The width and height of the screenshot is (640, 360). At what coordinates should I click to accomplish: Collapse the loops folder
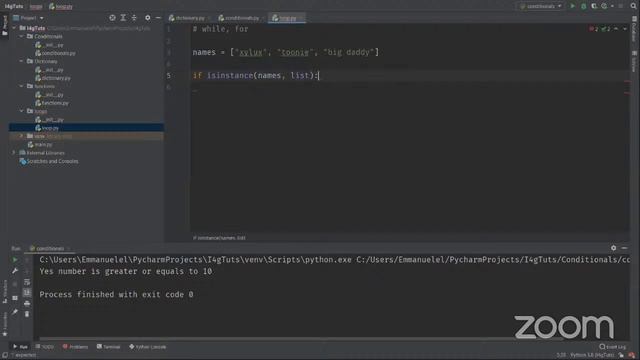21,111
